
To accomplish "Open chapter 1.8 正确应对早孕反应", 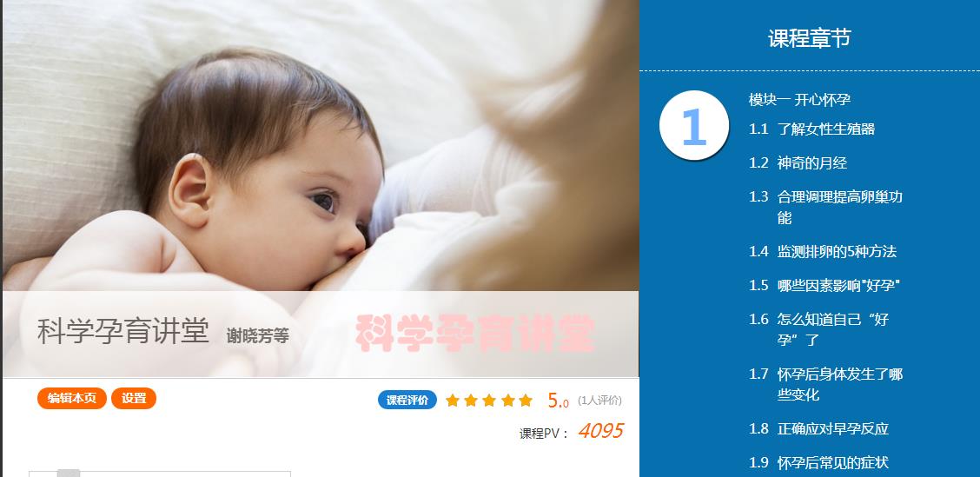I will pyautogui.click(x=818, y=429).
